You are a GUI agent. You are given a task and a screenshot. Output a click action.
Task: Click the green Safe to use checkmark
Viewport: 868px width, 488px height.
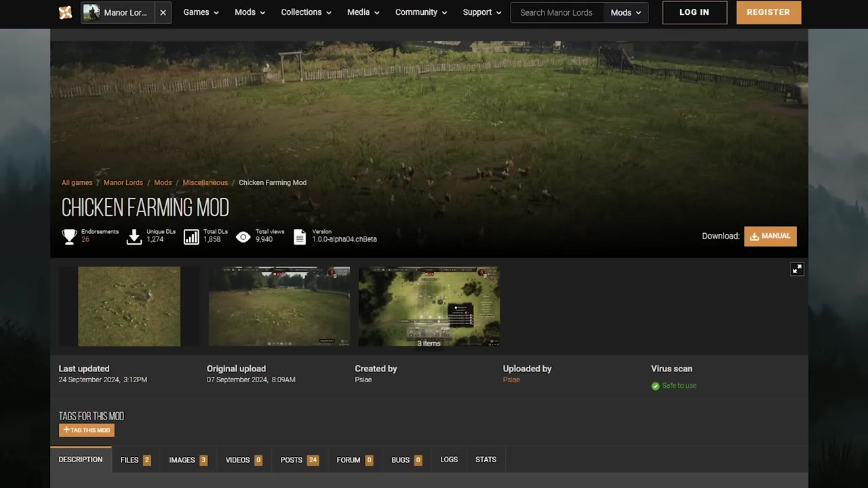(655, 386)
